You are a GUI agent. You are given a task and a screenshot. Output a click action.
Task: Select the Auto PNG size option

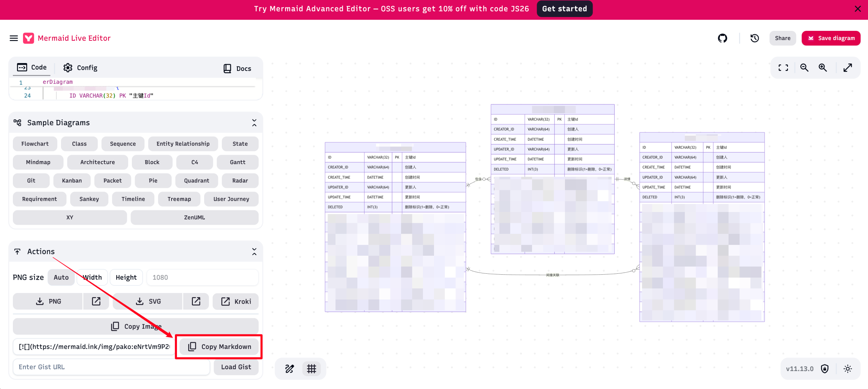coord(61,277)
